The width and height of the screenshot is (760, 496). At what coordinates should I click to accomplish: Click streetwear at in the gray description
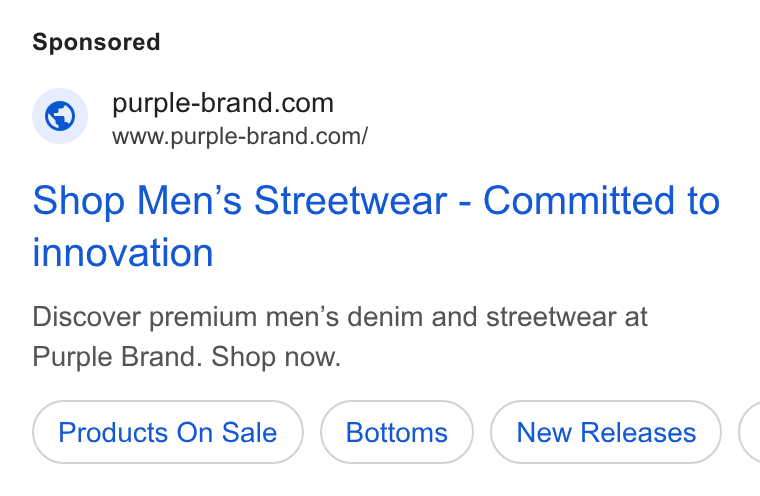tap(567, 317)
